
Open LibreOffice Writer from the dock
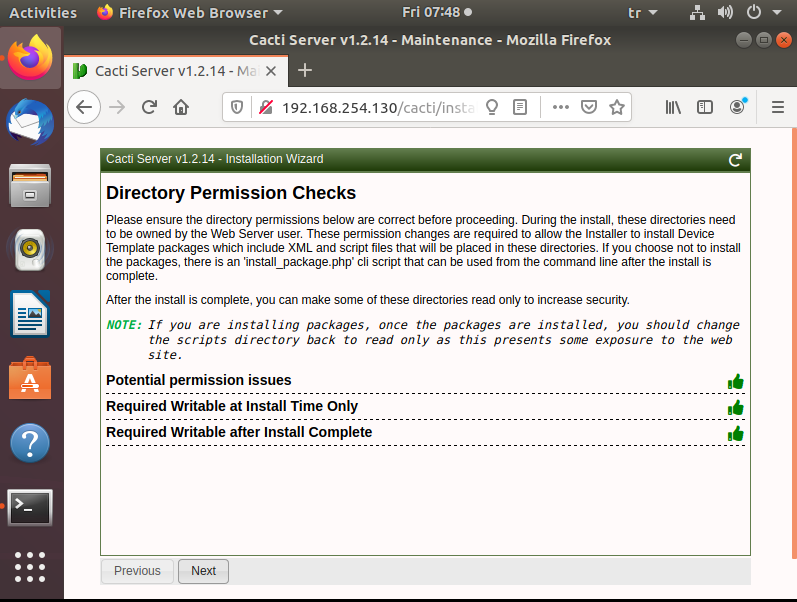point(30,314)
